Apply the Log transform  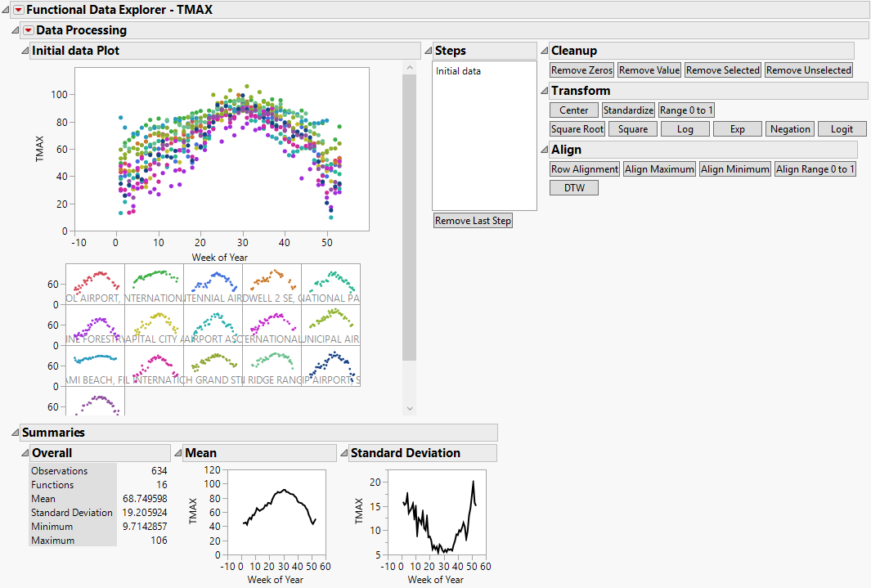click(x=685, y=129)
